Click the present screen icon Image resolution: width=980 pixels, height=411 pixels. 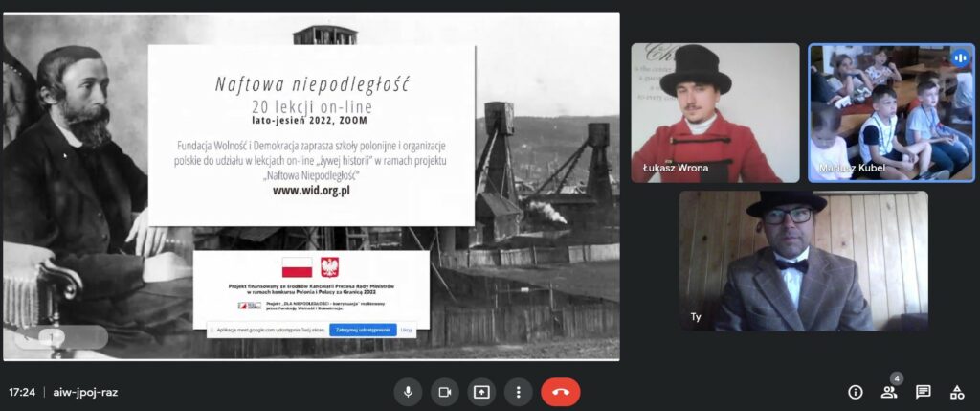[x=480, y=392]
